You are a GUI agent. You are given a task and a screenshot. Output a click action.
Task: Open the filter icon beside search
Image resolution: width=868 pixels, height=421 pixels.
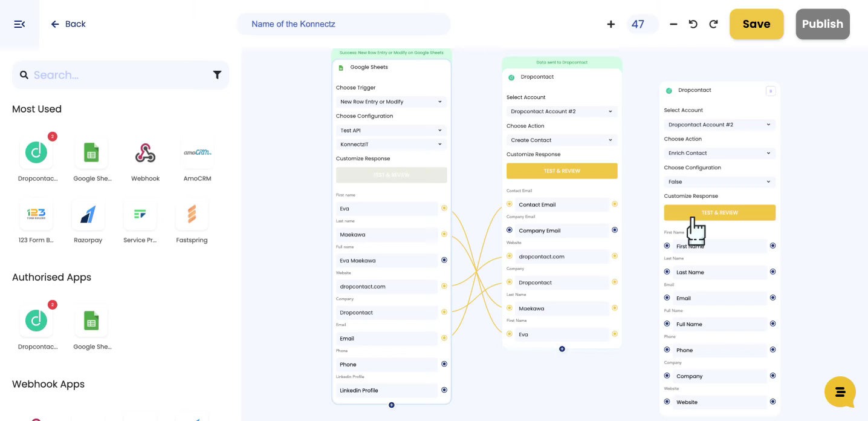tap(217, 75)
